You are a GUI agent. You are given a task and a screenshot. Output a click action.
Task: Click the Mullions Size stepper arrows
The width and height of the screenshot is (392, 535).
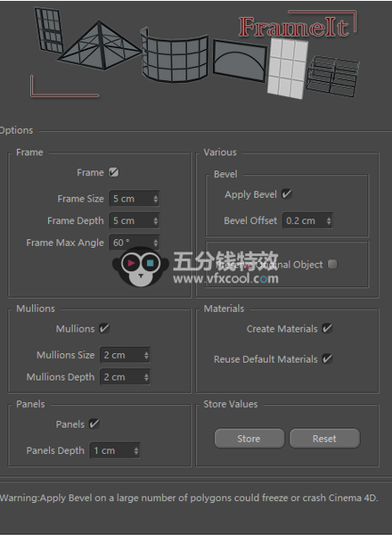point(147,355)
